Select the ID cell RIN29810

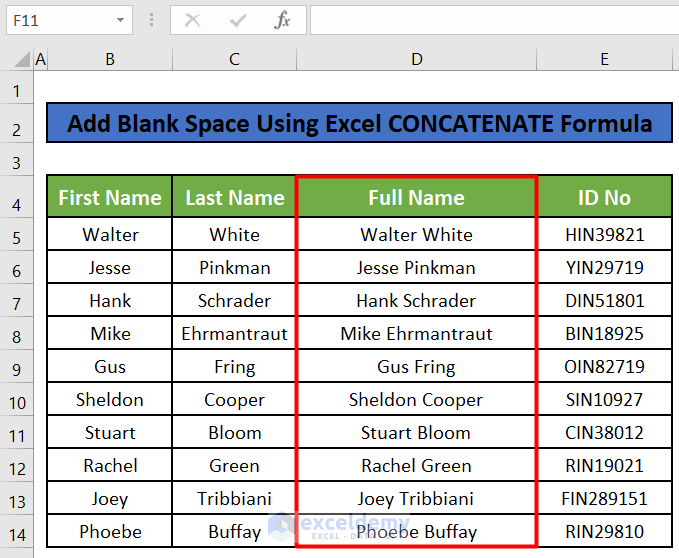point(605,531)
